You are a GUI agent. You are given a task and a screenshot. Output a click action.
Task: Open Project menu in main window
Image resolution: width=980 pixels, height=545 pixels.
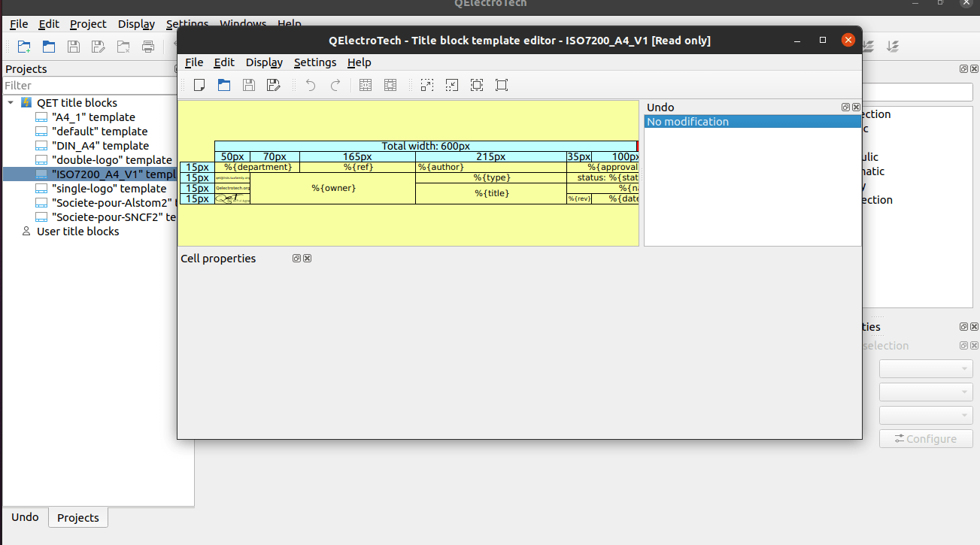click(88, 24)
